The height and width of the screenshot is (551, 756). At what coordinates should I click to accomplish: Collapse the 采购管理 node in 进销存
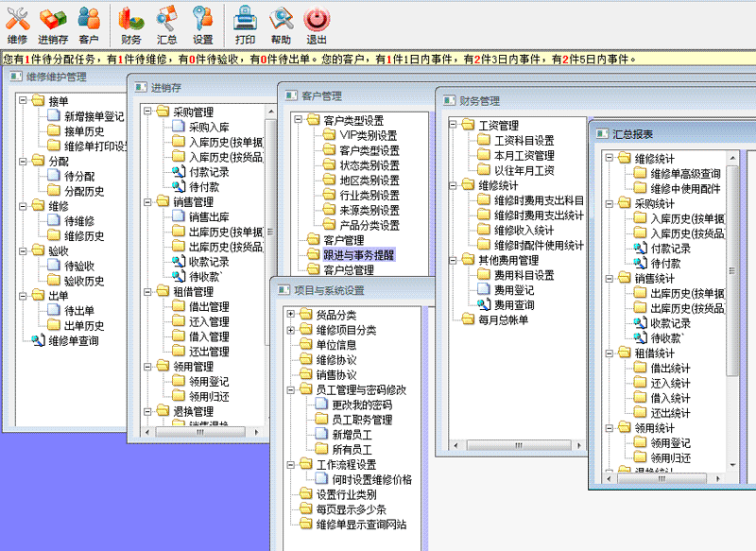point(148,112)
